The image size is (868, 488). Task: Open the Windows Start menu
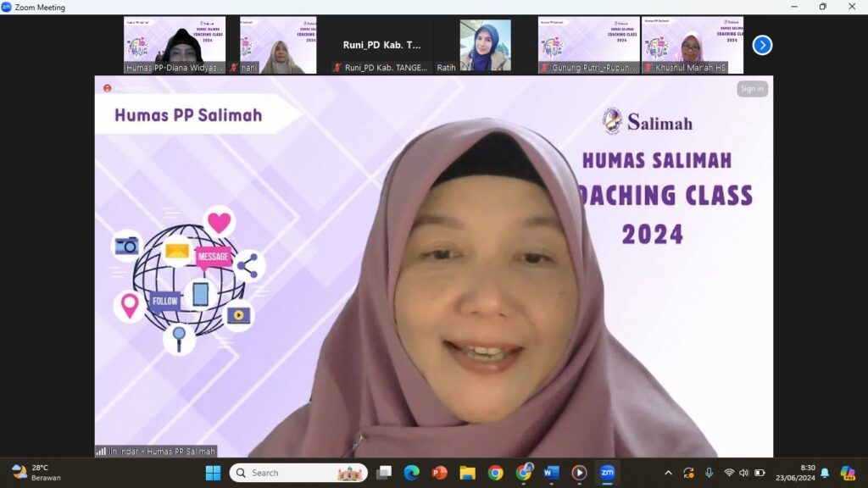(x=213, y=473)
